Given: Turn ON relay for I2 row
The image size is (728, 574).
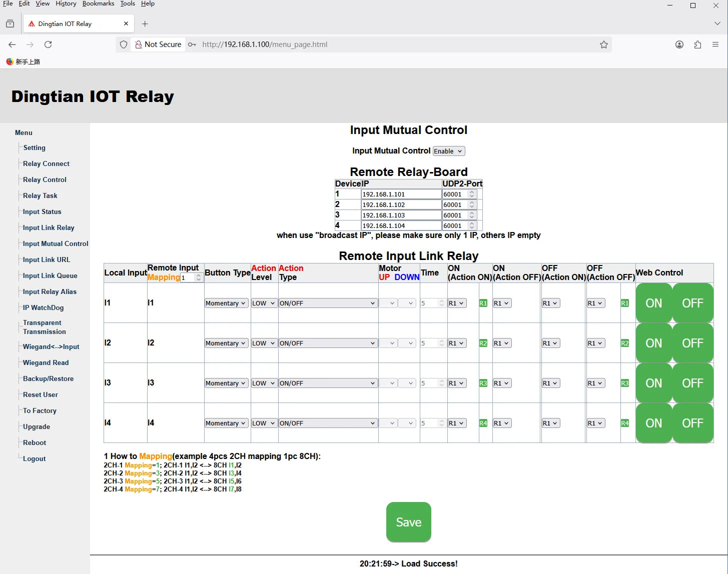Looking at the screenshot, I should point(654,343).
